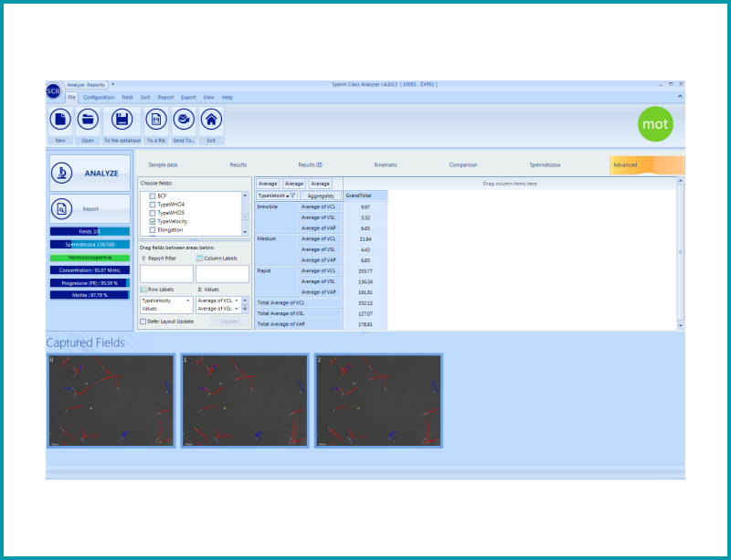731x560 pixels.
Task: Start analysis with the ANALYZE microscope icon
Action: [x=61, y=173]
